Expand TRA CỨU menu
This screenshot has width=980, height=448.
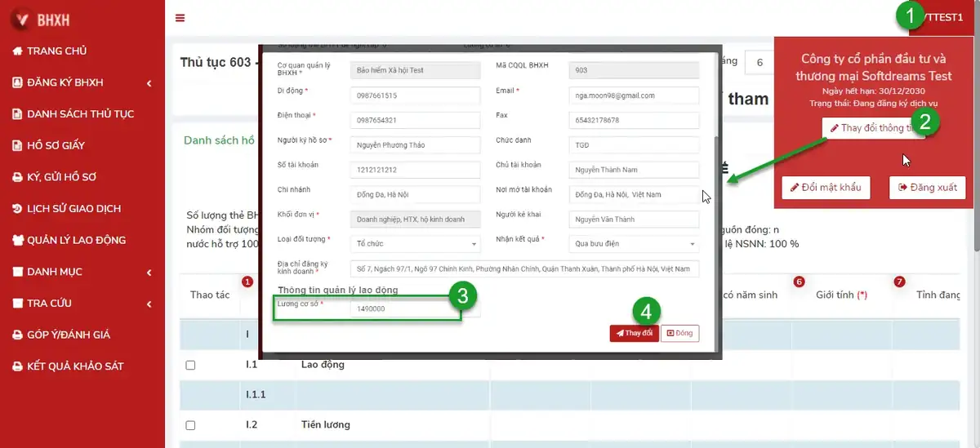[x=82, y=303]
